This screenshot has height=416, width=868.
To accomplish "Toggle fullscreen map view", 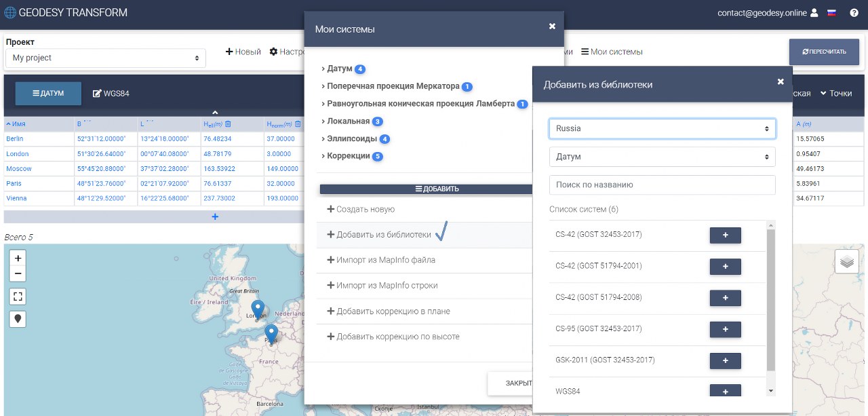I will [18, 296].
